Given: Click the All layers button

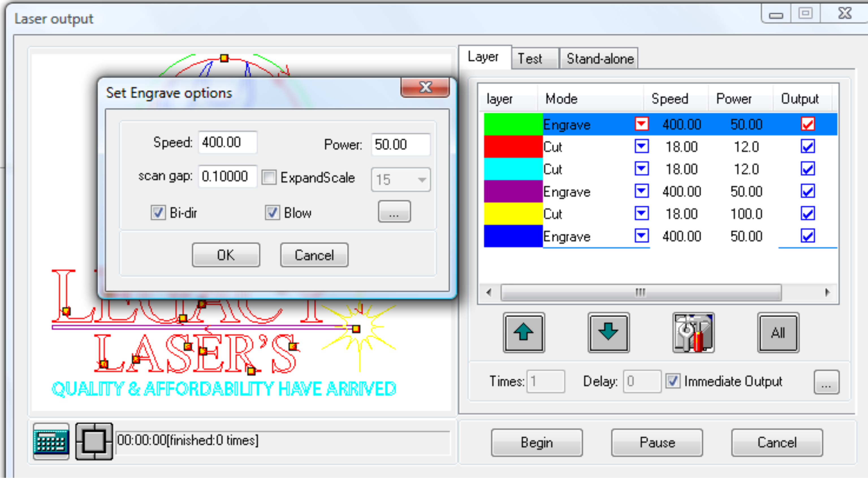Looking at the screenshot, I should pyautogui.click(x=778, y=332).
